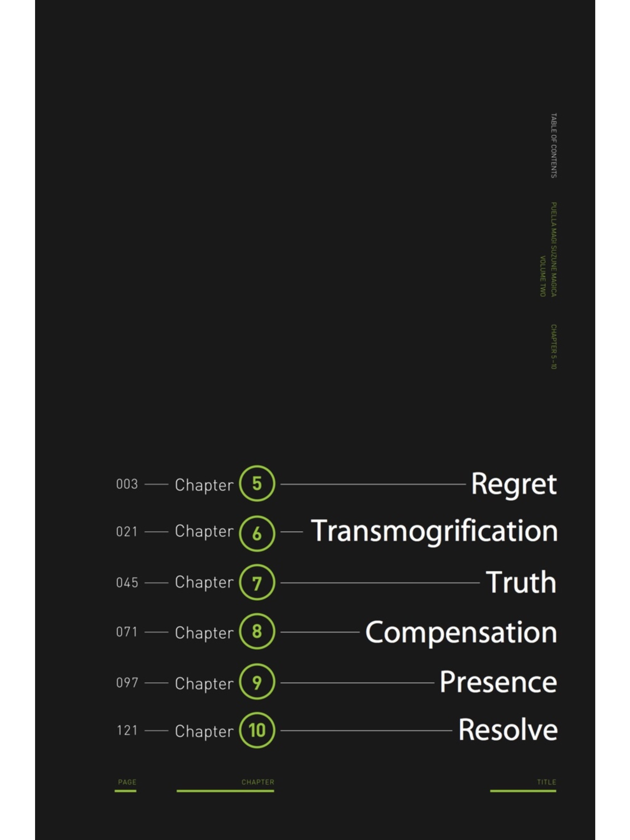Viewport: 630px width, 840px height.
Task: Jump to the Resolve chapter title
Action: pyautogui.click(x=508, y=730)
